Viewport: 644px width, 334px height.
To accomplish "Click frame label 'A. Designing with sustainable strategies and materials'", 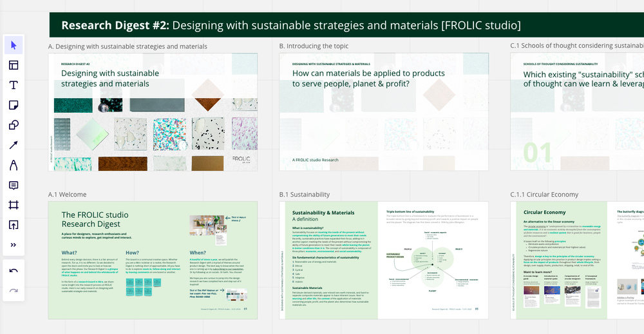I will click(x=128, y=46).
